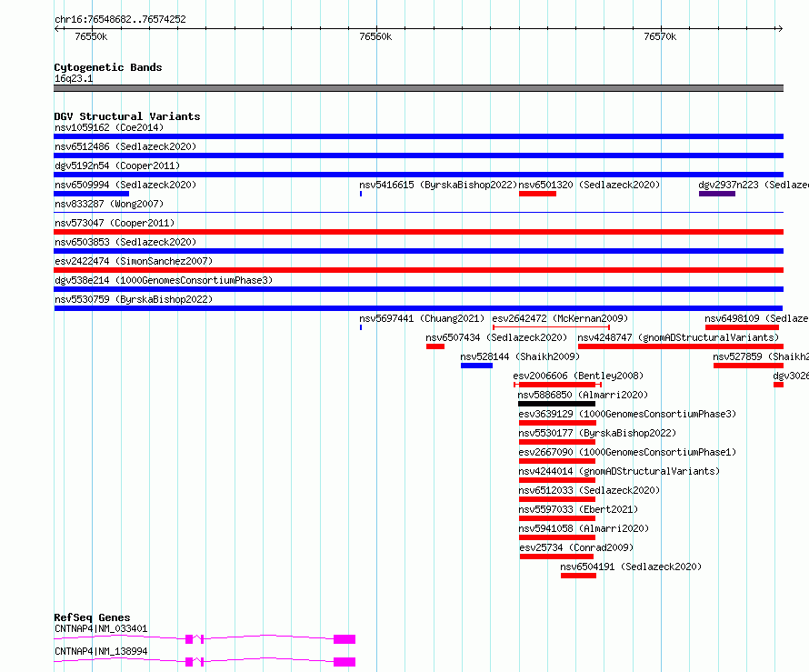Select the nsv527859 red bar
The image size is (809, 672).
(x=749, y=366)
